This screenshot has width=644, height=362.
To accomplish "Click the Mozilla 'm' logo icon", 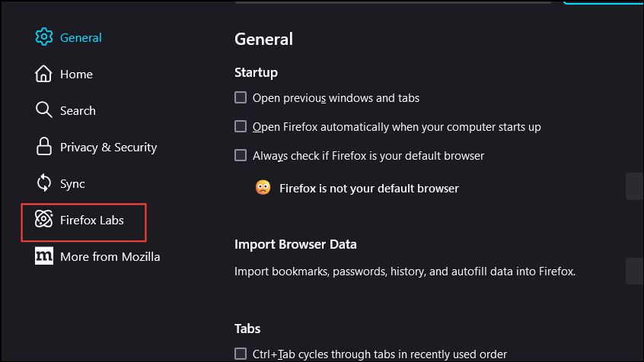I will [x=43, y=256].
